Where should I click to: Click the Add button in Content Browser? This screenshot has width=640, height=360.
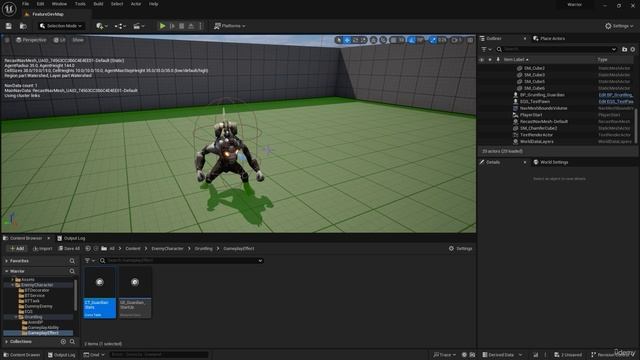coord(17,249)
